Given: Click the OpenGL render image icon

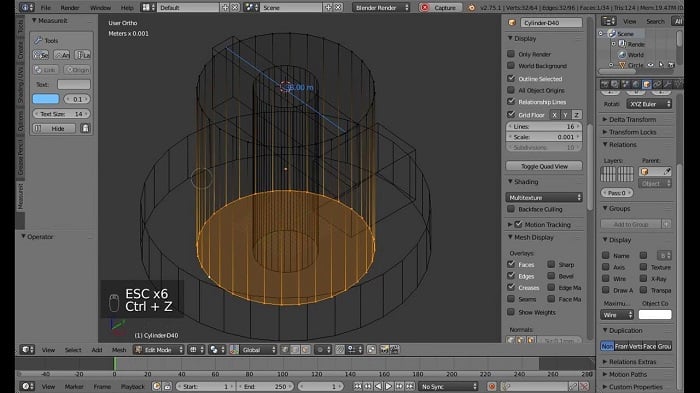Looking at the screenshot, I should pyautogui.click(x=384, y=350).
